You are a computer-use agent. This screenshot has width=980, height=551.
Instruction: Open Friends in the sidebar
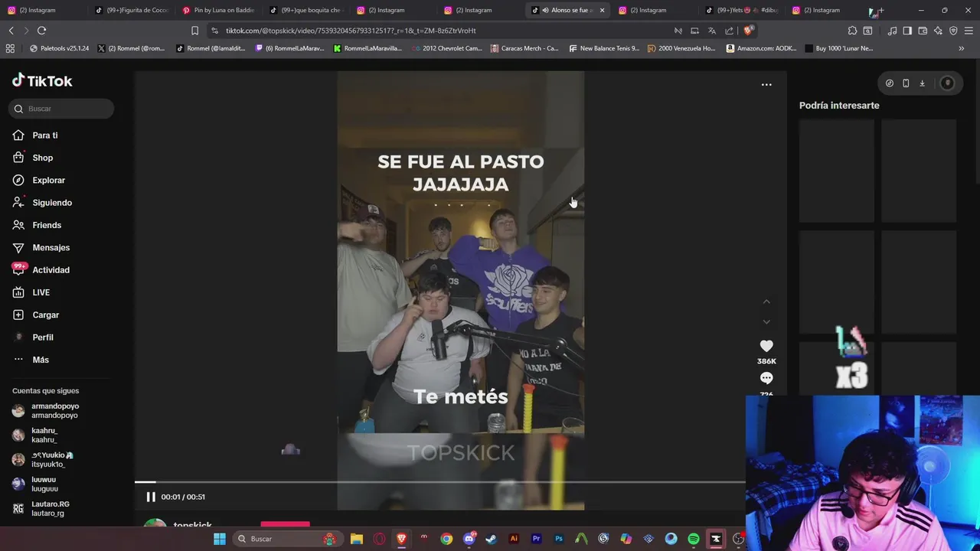[x=37, y=225]
